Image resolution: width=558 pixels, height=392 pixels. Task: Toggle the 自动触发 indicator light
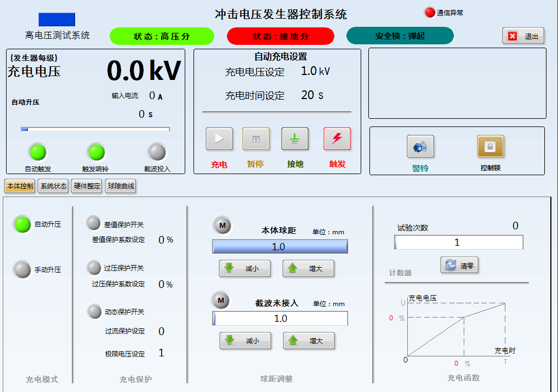(38, 152)
